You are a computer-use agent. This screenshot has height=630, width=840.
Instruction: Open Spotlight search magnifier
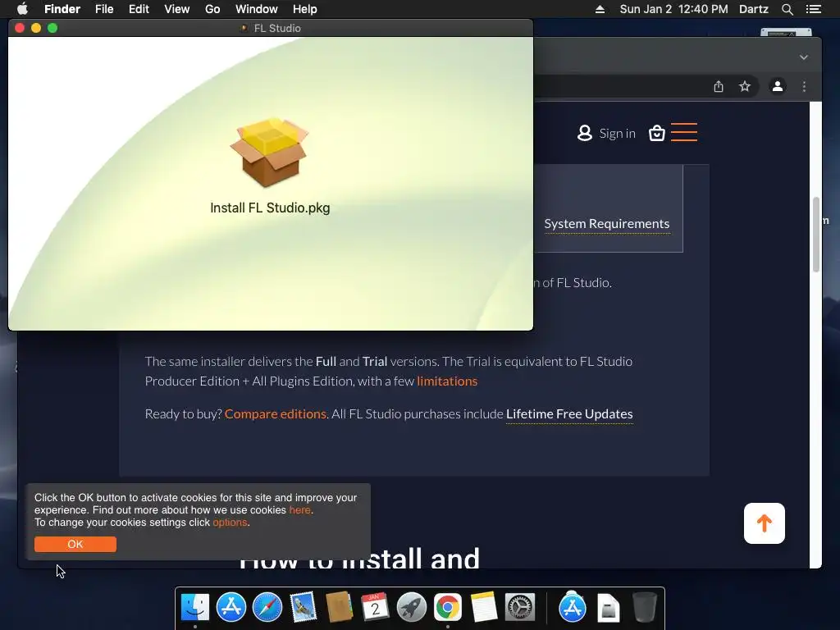click(x=787, y=9)
